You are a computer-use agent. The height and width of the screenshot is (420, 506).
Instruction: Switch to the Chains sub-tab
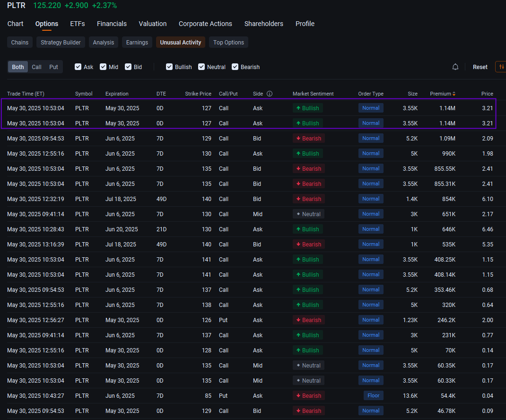coord(20,42)
